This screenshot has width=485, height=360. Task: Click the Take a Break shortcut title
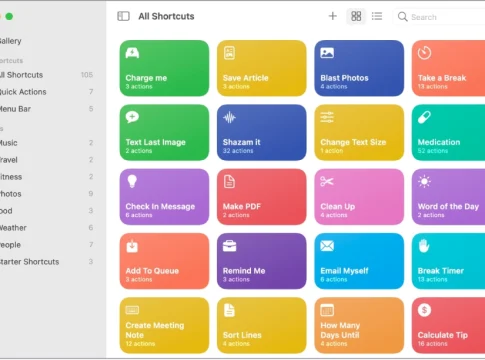[x=442, y=78]
